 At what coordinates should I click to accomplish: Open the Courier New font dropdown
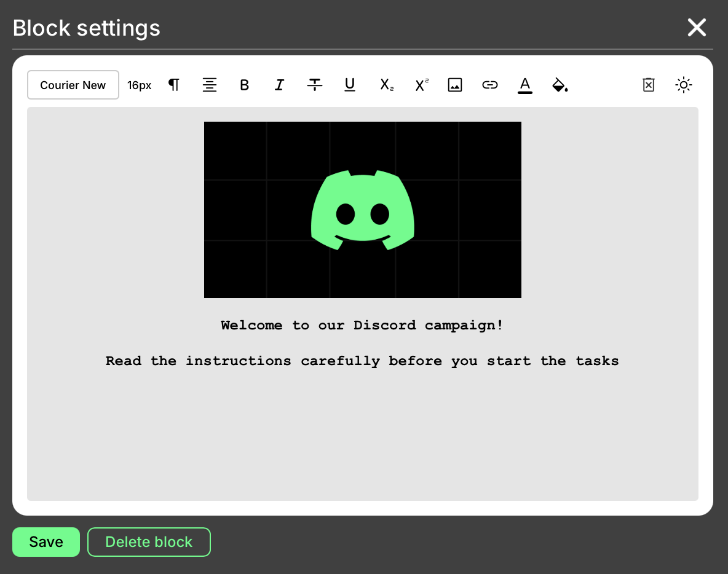click(73, 85)
